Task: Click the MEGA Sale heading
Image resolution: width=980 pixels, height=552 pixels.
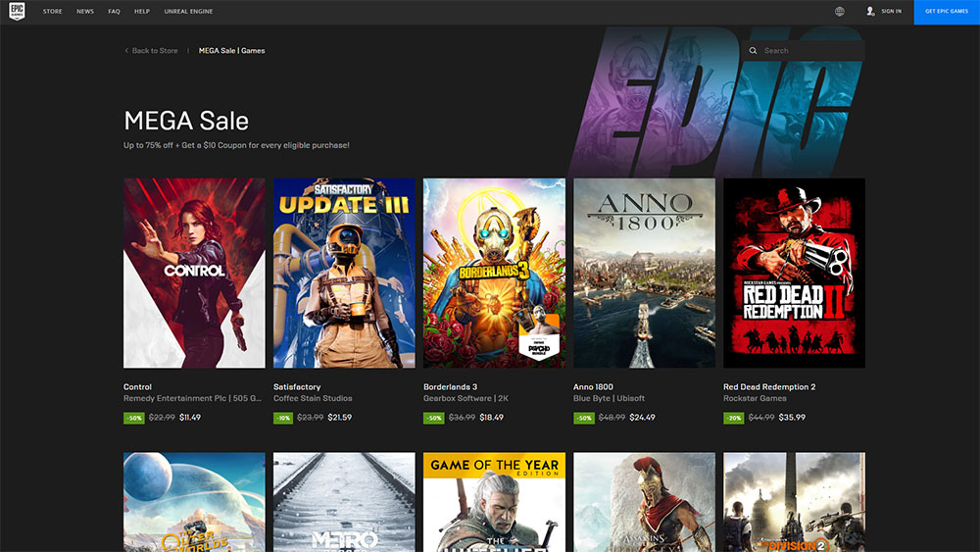Action: pos(186,121)
